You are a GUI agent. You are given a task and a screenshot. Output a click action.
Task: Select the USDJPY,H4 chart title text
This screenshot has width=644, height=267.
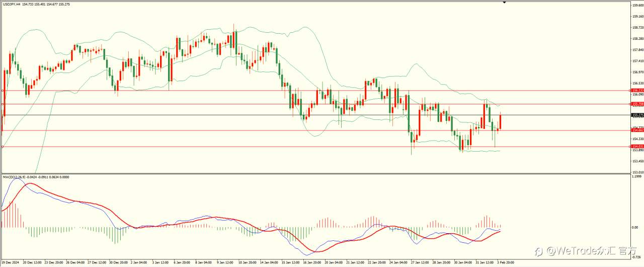click(x=12, y=5)
